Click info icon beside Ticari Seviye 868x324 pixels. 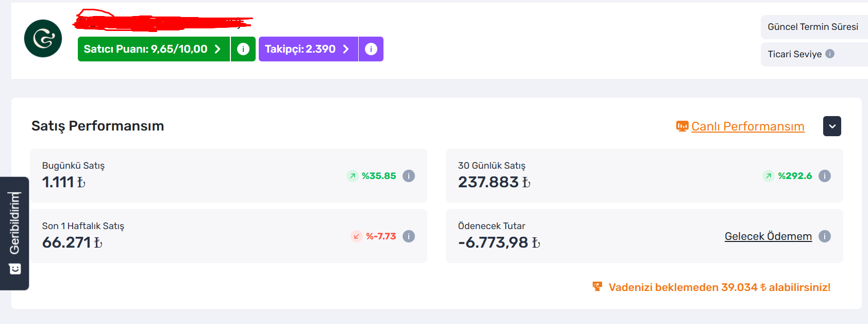click(830, 54)
